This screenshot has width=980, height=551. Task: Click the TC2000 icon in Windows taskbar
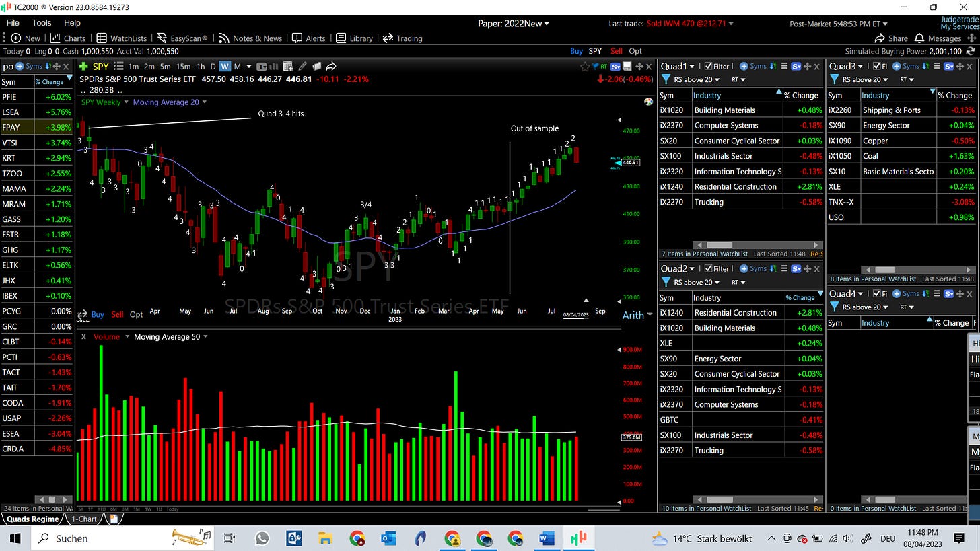pos(577,538)
